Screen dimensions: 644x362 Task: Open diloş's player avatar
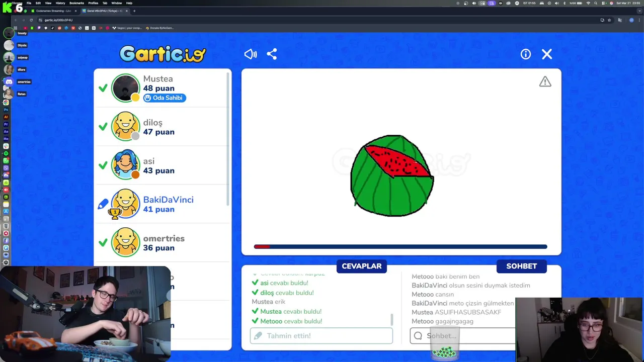(x=125, y=126)
